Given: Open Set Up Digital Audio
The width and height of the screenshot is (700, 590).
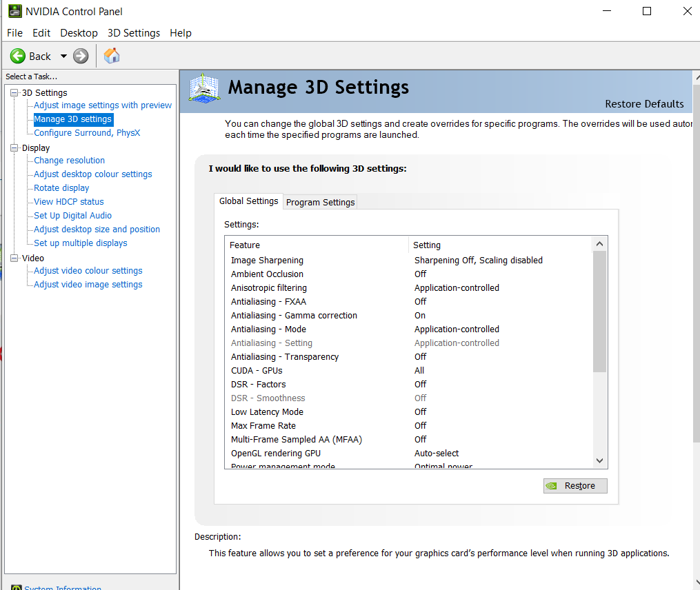Looking at the screenshot, I should click(73, 216).
